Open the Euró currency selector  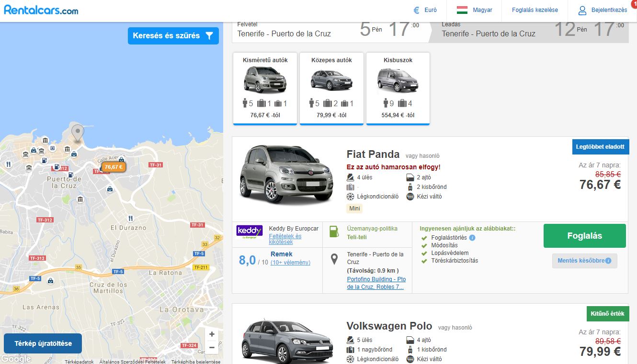[425, 10]
